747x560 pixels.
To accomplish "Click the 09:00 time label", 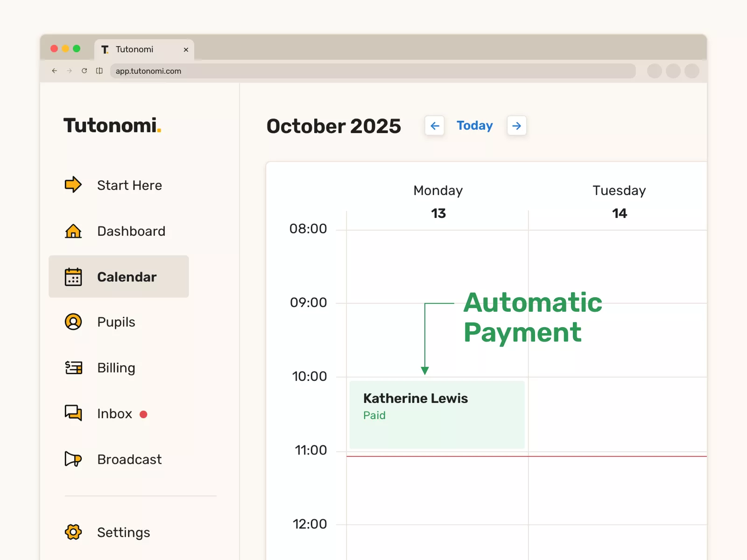I will pos(309,302).
